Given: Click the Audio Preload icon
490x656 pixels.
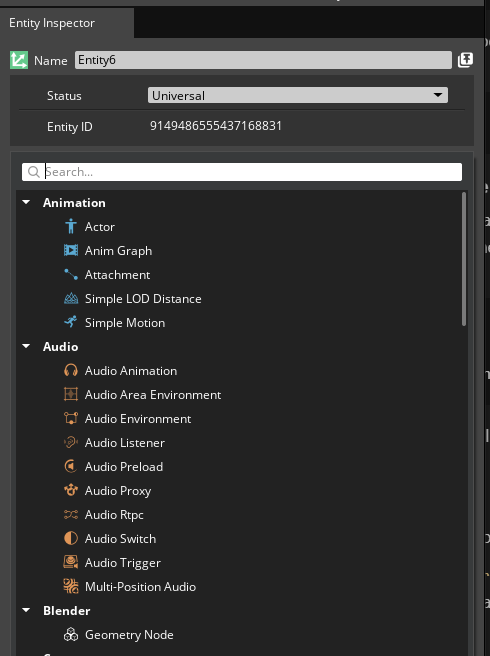Looking at the screenshot, I should coord(71,466).
